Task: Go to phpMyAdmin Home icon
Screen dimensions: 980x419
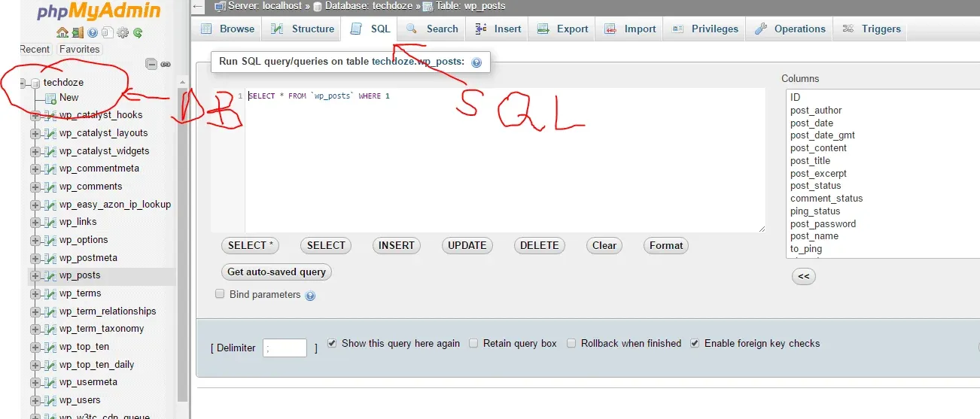Action: click(x=62, y=32)
